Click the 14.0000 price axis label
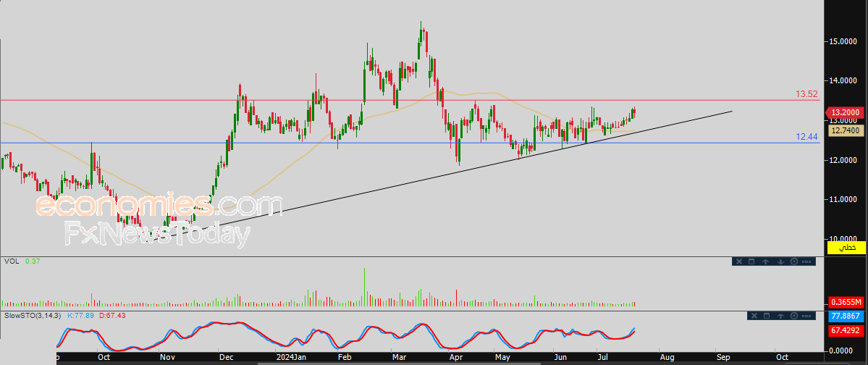 pos(843,81)
